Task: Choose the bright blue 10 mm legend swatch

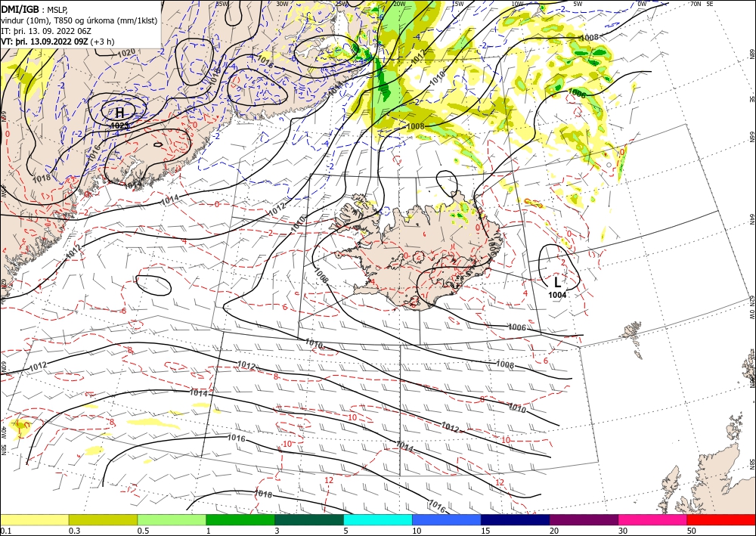Action: pos(447,519)
